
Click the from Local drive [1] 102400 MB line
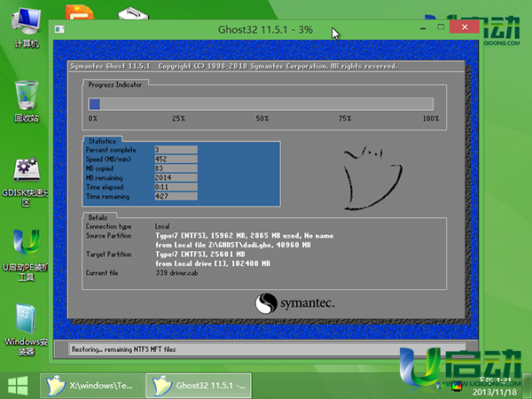pyautogui.click(x=213, y=263)
